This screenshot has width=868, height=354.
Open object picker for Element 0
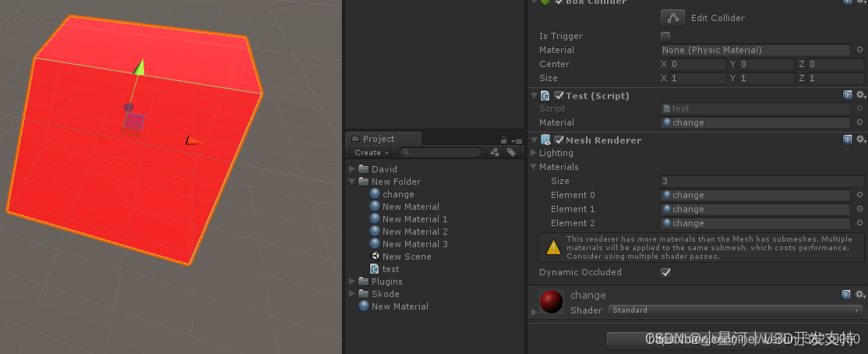[x=859, y=195]
